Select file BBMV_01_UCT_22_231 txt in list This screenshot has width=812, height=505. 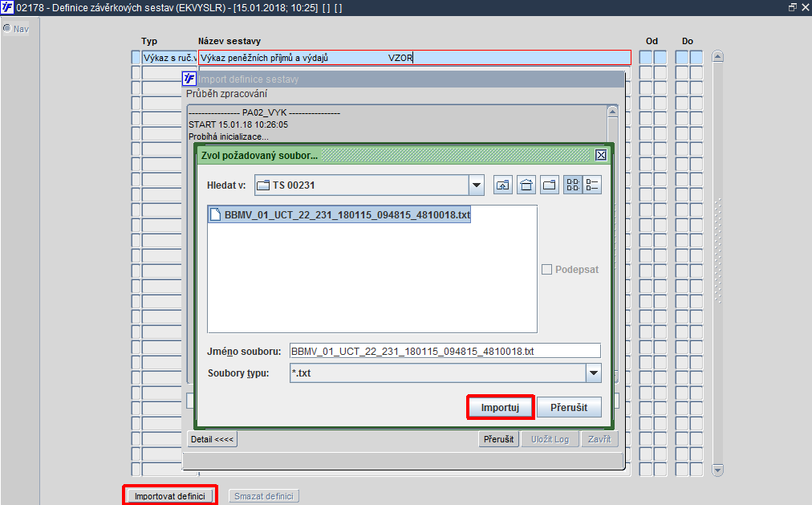tap(339, 214)
